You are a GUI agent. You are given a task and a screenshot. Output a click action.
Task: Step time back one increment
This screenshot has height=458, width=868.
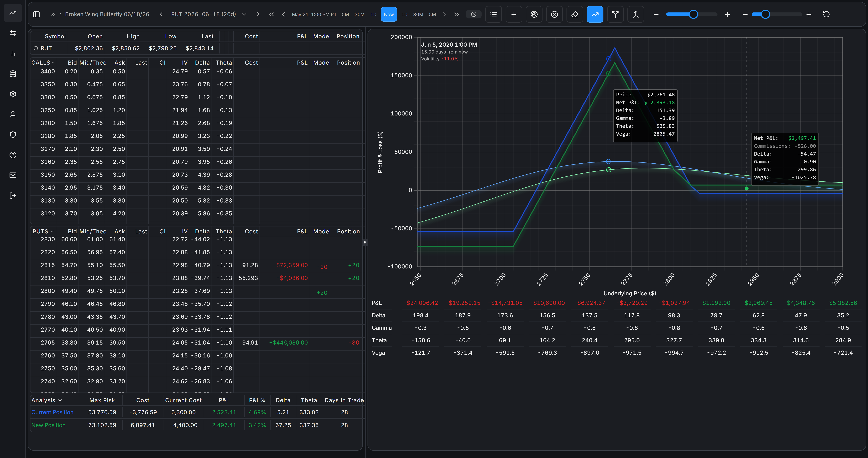coord(283,14)
